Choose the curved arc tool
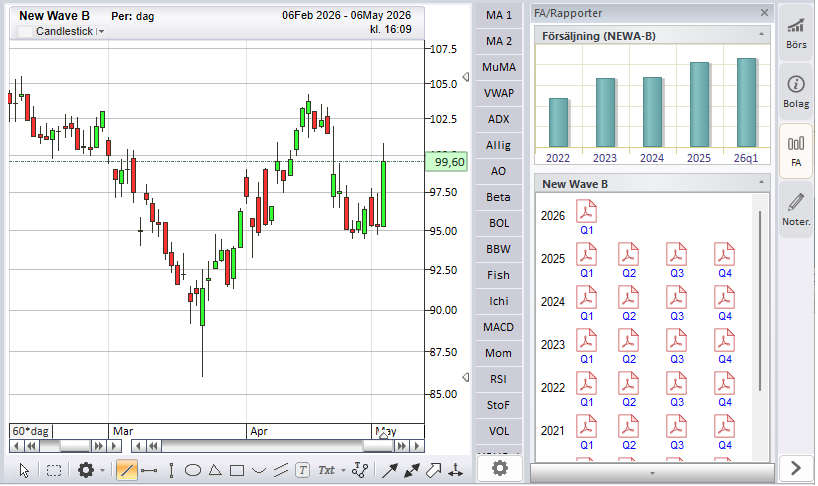The image size is (818, 486). tap(259, 470)
